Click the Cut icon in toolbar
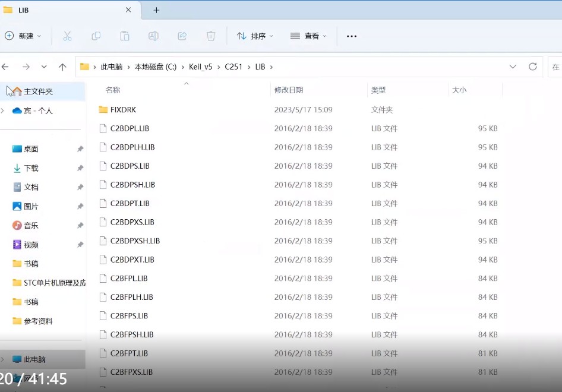The width and height of the screenshot is (562, 392). pyautogui.click(x=67, y=36)
